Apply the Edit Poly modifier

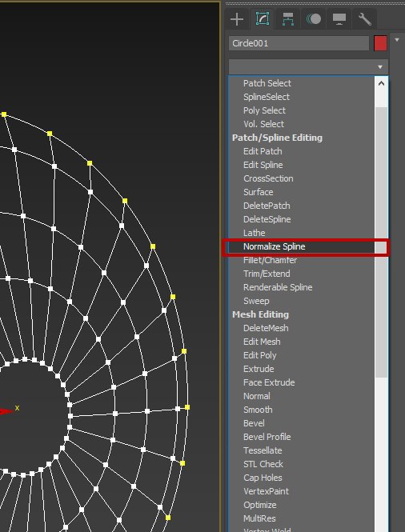259,355
